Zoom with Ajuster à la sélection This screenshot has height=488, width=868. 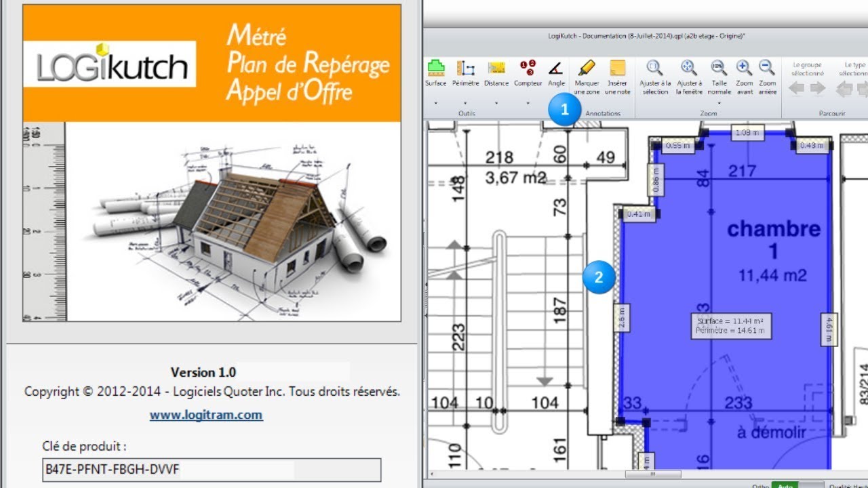tap(654, 77)
